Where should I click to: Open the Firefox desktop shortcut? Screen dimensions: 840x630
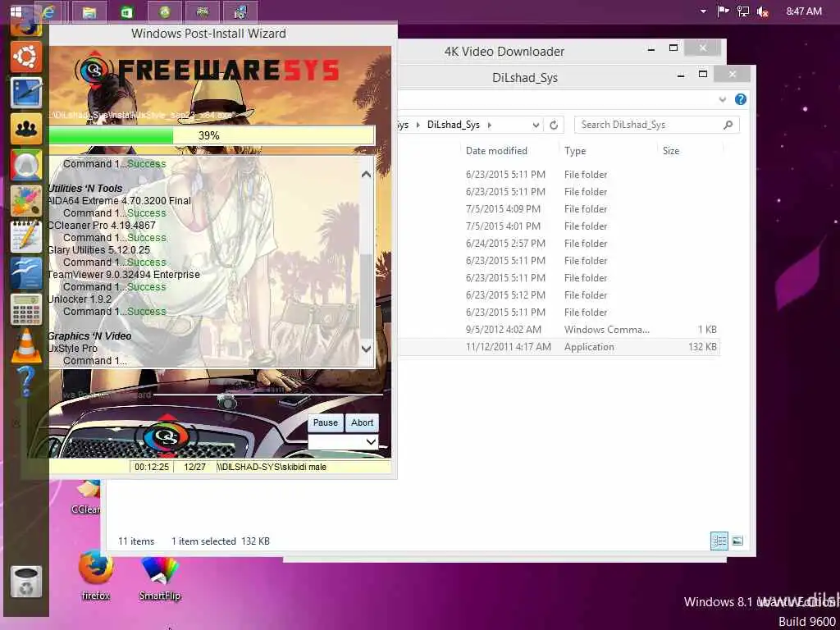tap(96, 575)
